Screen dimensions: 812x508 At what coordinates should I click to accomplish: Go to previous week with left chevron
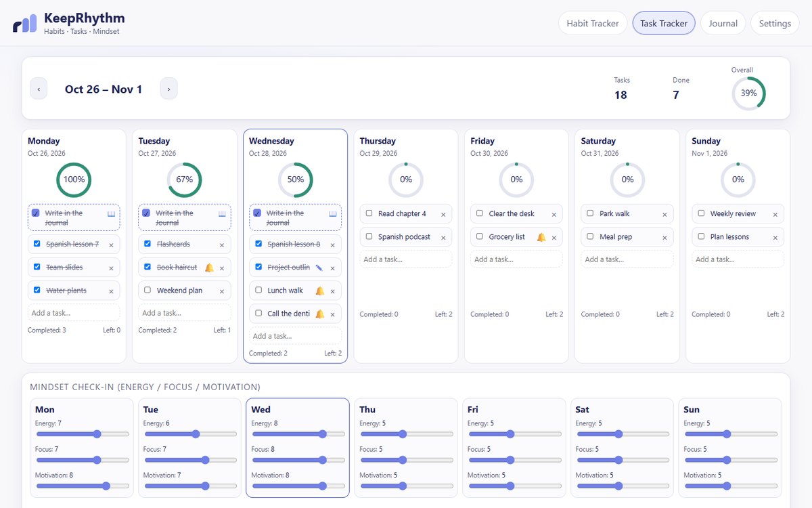coord(39,89)
